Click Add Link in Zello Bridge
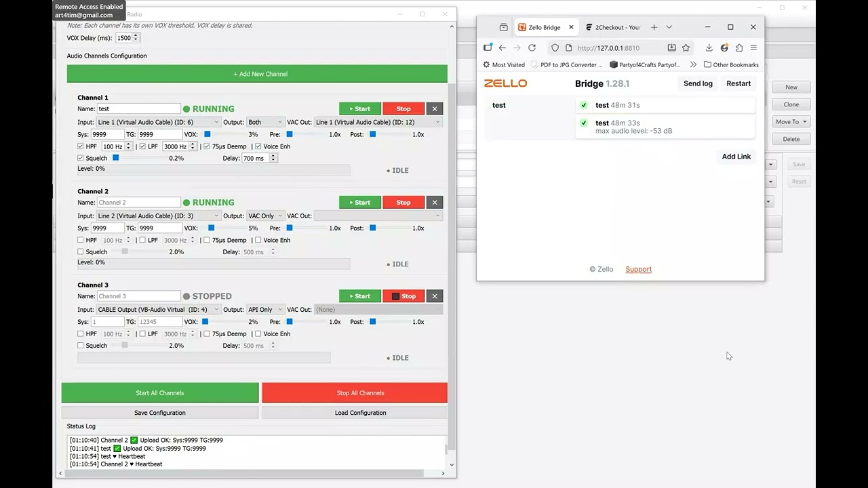Image resolution: width=868 pixels, height=488 pixels. pyautogui.click(x=736, y=157)
